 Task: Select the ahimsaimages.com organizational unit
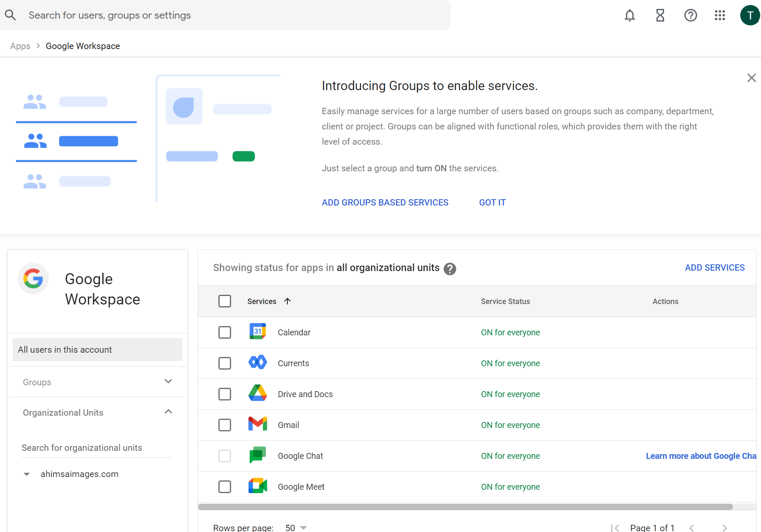80,474
